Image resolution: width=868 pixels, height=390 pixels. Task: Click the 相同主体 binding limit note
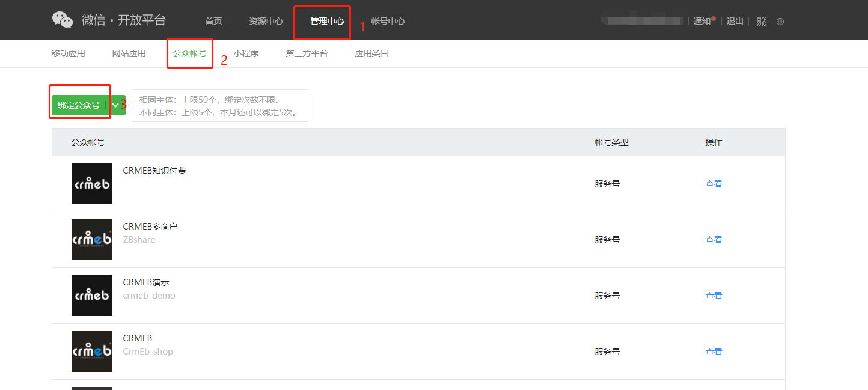point(210,100)
